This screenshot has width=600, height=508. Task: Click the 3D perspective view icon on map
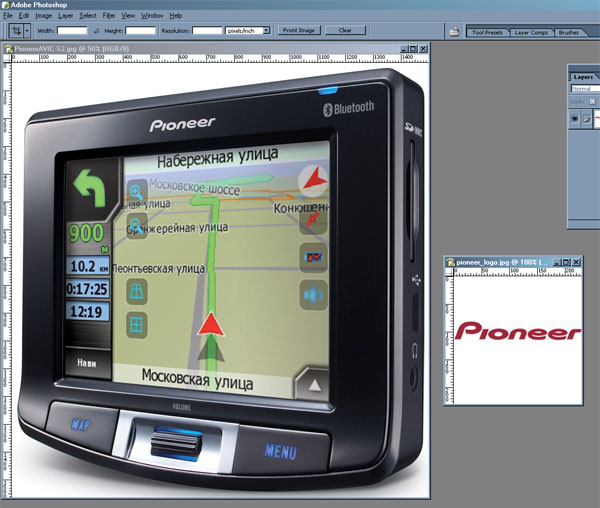(x=137, y=291)
